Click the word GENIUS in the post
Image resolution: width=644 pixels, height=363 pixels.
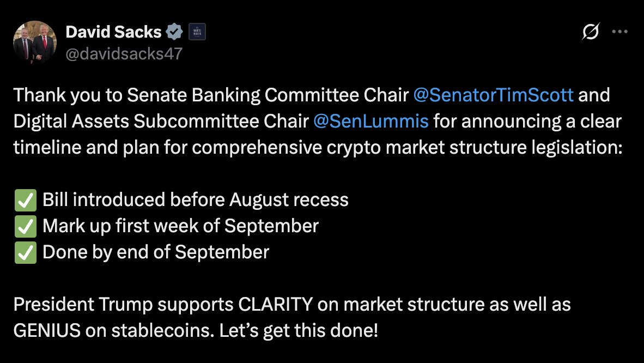click(47, 330)
